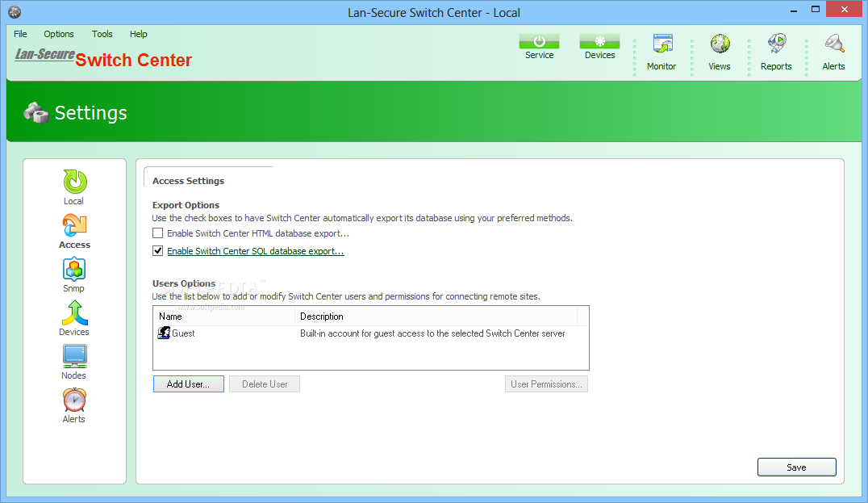Click the Export Options heading
This screenshot has width=868, height=503.
186,205
